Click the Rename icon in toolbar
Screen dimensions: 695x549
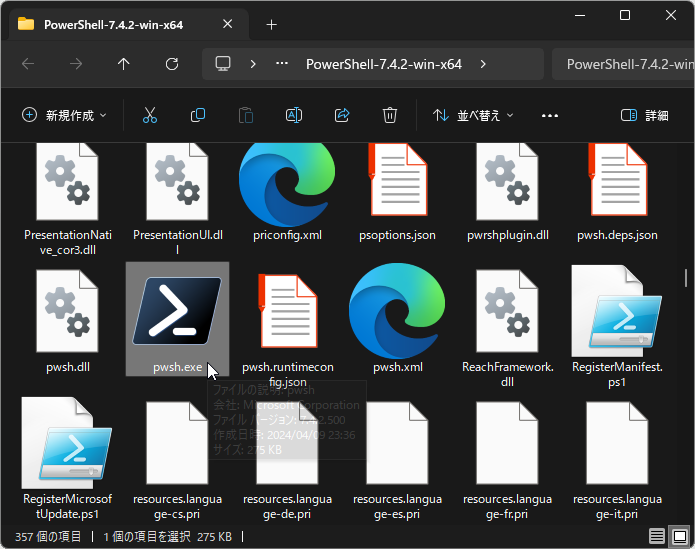[294, 115]
